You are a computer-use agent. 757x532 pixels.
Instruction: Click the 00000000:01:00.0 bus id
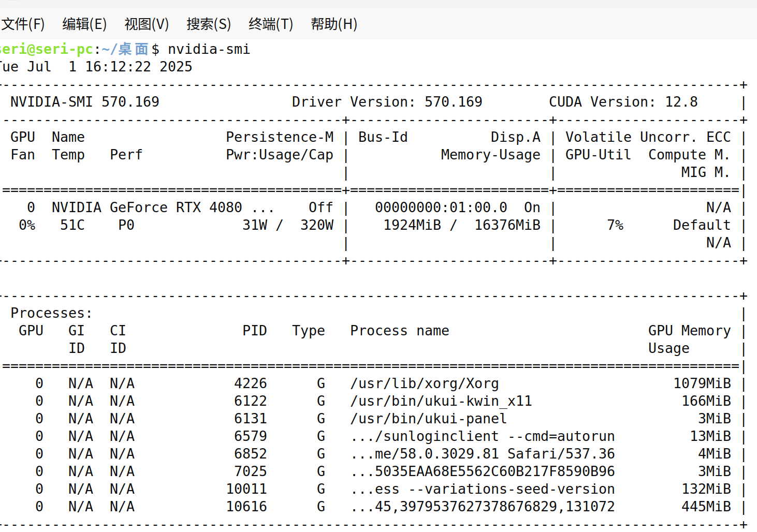441,208
